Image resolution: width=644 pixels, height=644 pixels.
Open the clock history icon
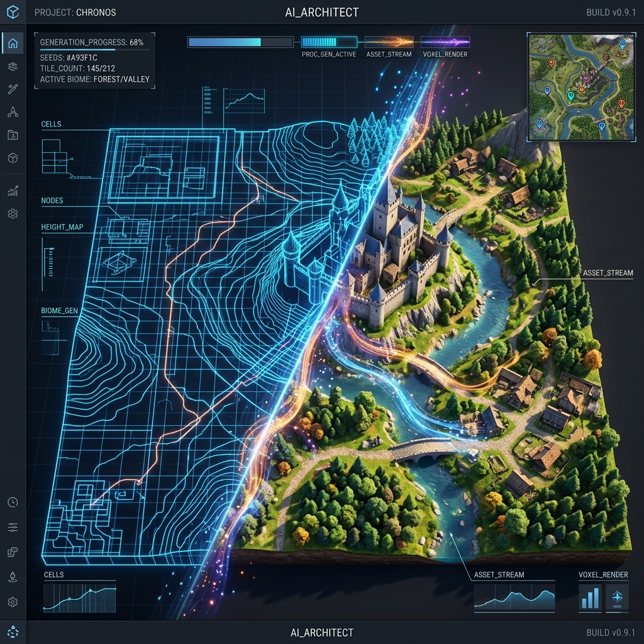tap(13, 502)
